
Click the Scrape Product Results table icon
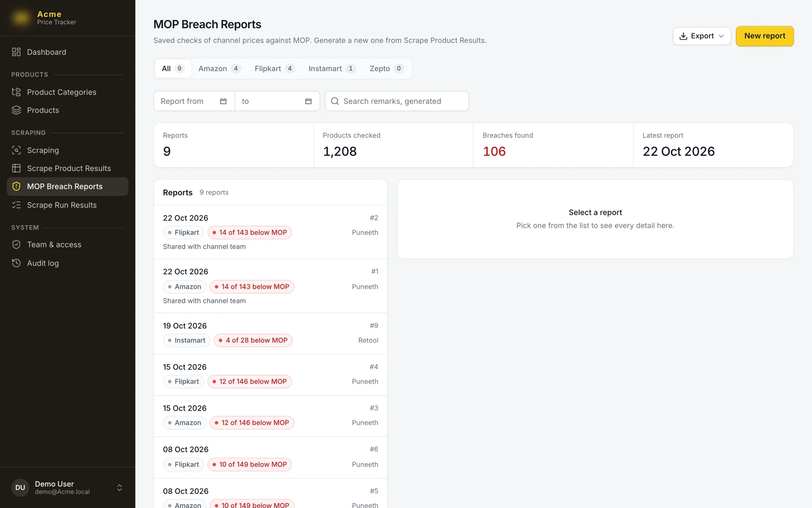click(x=16, y=168)
